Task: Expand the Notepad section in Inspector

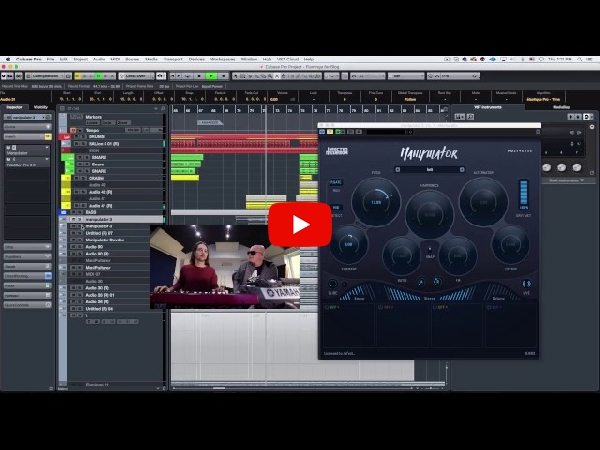Action: [x=27, y=295]
